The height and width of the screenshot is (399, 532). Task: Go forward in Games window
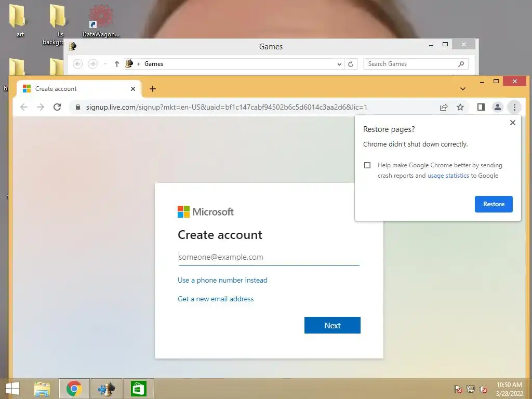92,64
